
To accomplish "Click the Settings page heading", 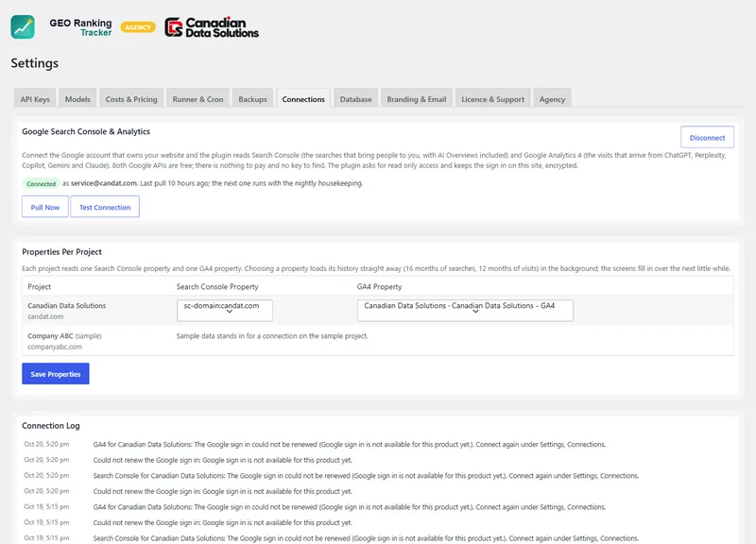I will (35, 63).
